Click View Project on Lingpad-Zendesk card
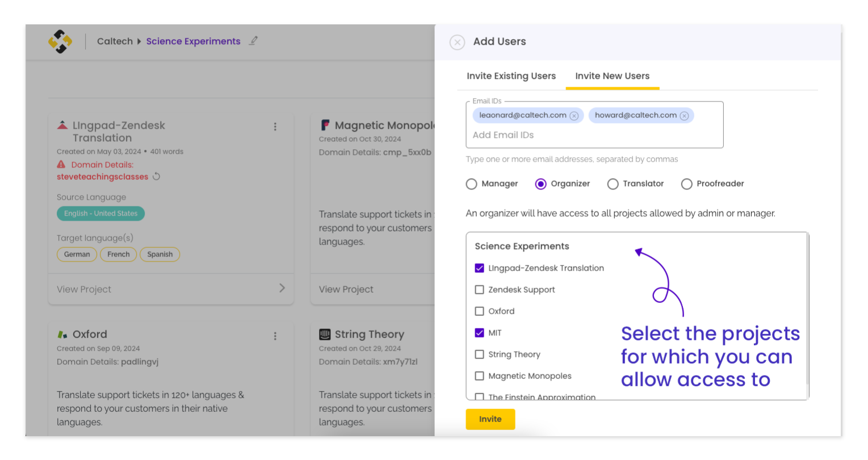868x460 pixels. pyautogui.click(x=84, y=289)
